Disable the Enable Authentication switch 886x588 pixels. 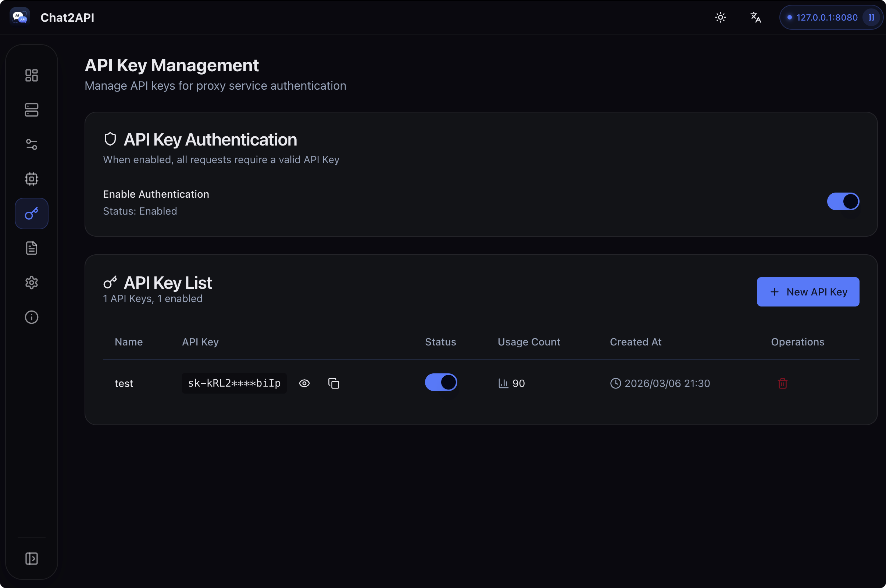843,201
